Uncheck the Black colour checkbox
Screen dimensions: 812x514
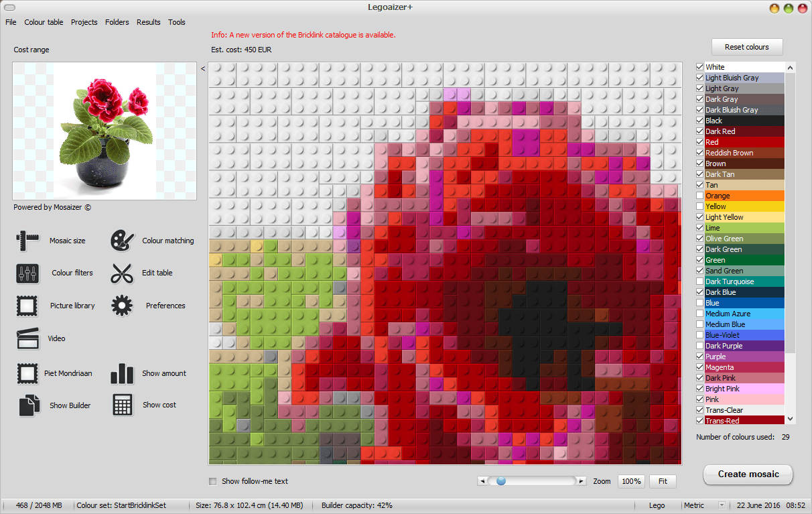tap(700, 121)
